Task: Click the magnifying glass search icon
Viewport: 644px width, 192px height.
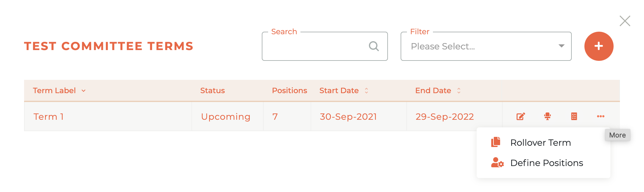Action: (x=374, y=46)
